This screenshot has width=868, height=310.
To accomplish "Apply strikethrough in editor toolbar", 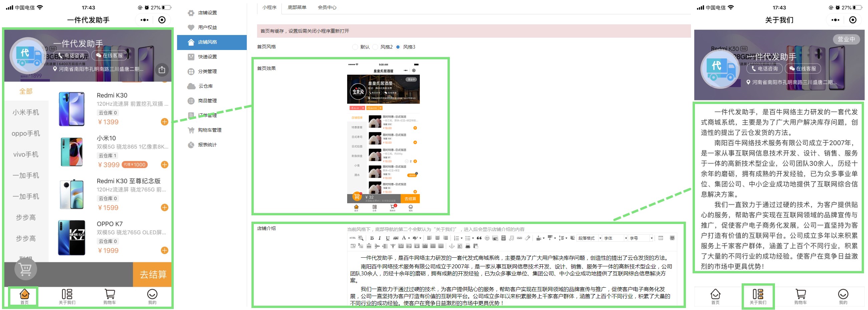I will (396, 238).
